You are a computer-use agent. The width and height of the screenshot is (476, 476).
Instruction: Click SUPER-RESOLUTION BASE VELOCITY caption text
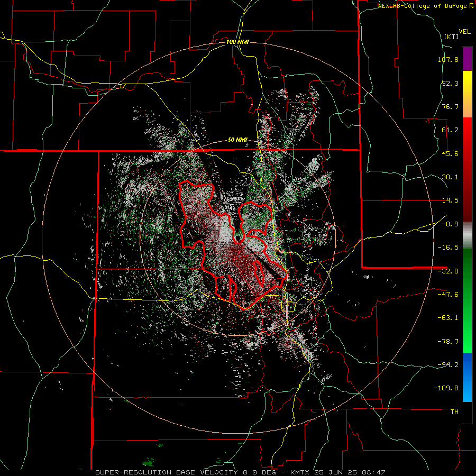coord(167,472)
